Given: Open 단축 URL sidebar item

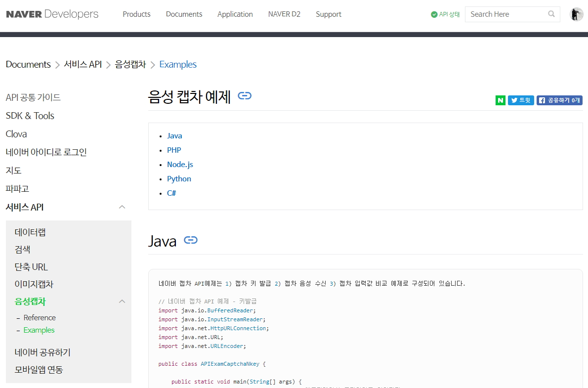Looking at the screenshot, I should [31, 267].
